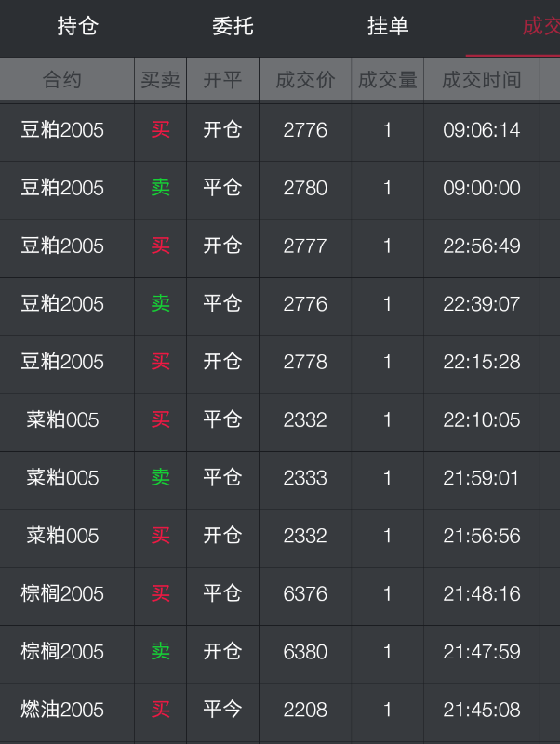Select the 菜粕005 sell trade priced 2333
The image size is (560, 744).
(279, 478)
